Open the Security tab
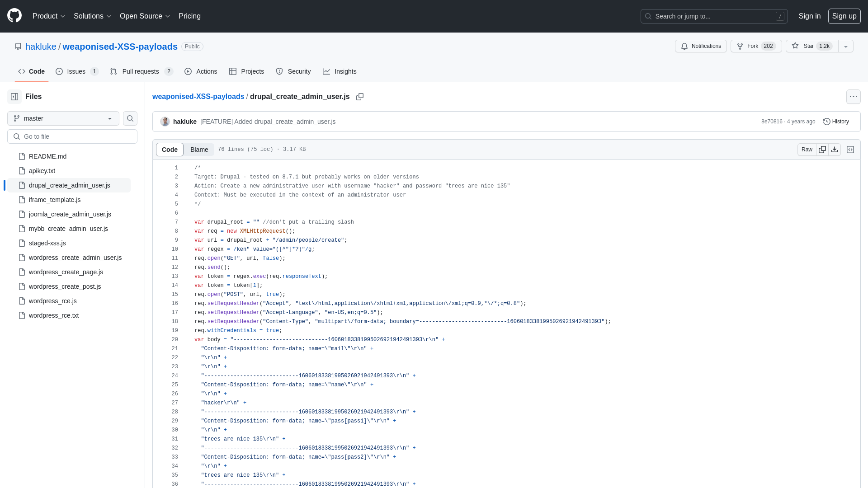Image resolution: width=868 pixels, height=488 pixels. pos(293,71)
